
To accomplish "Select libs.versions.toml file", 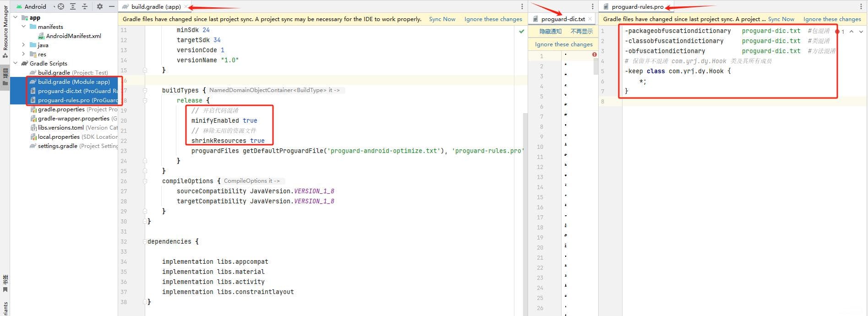I will click(x=74, y=127).
